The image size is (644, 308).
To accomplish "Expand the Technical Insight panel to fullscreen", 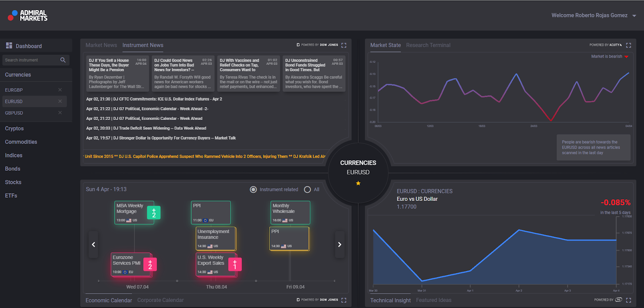I will point(628,300).
